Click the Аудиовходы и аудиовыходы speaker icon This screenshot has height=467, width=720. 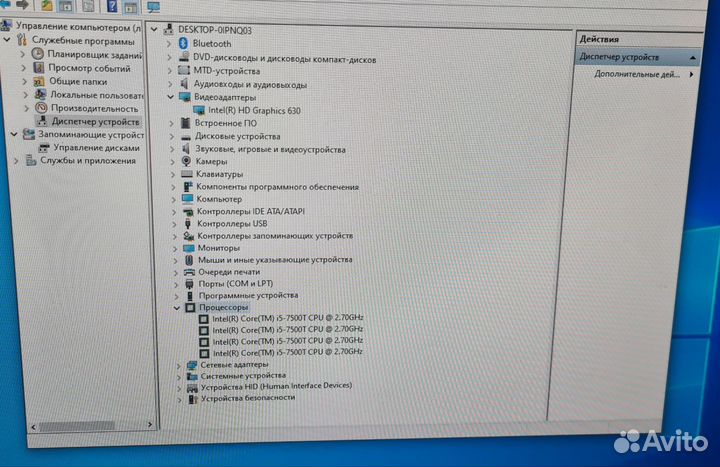(x=185, y=84)
